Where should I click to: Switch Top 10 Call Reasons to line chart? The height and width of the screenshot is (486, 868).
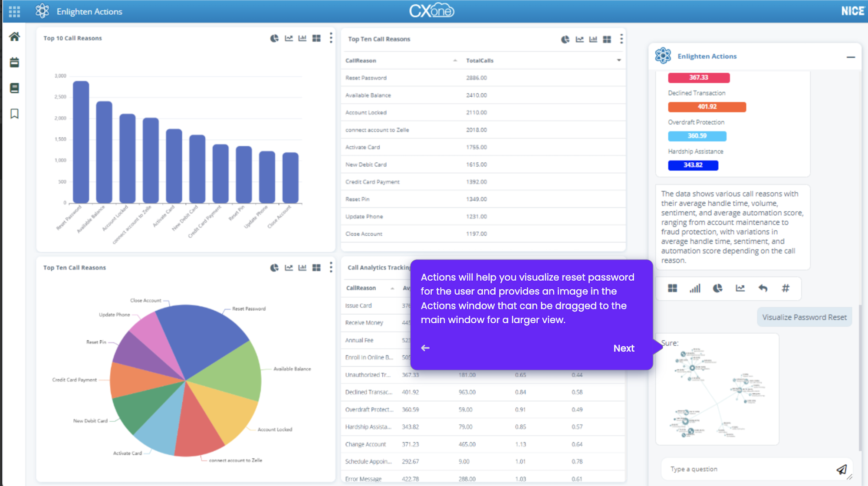point(289,38)
